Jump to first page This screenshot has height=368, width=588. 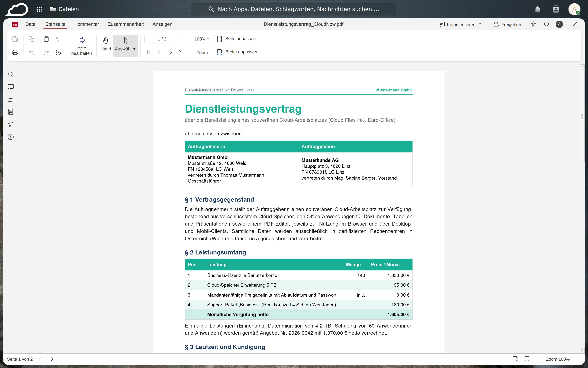point(149,52)
